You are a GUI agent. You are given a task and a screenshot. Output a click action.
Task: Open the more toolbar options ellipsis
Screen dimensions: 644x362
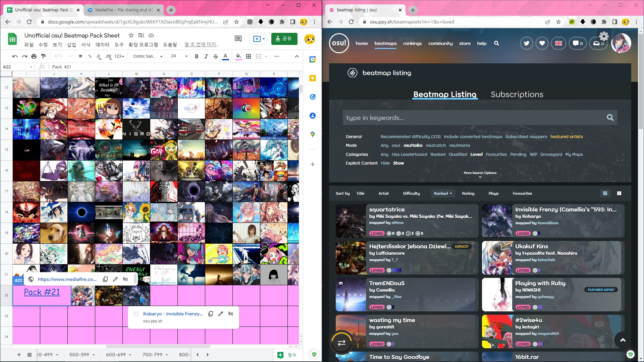pyautogui.click(x=276, y=56)
